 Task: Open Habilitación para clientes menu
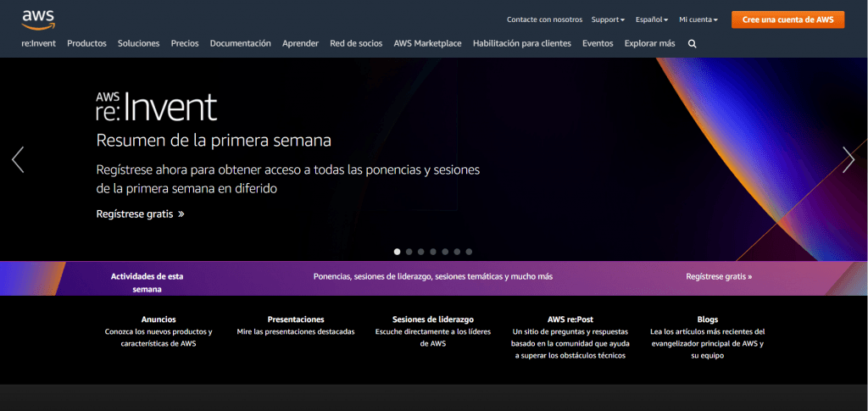pyautogui.click(x=522, y=43)
